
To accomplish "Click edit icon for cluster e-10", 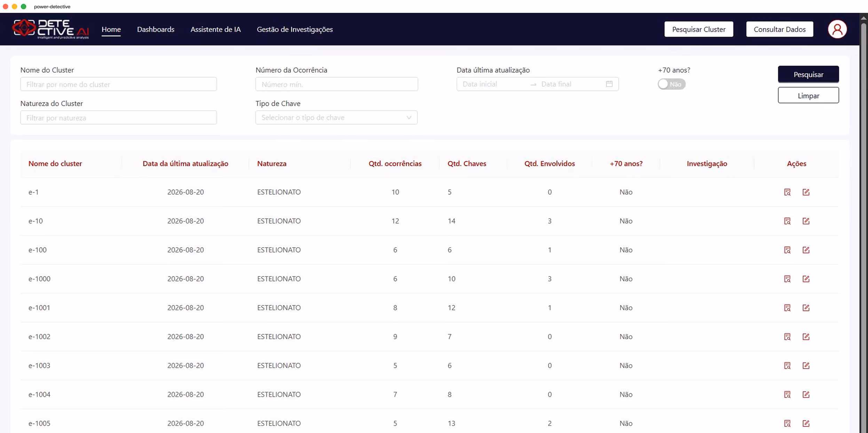I will [x=806, y=221].
